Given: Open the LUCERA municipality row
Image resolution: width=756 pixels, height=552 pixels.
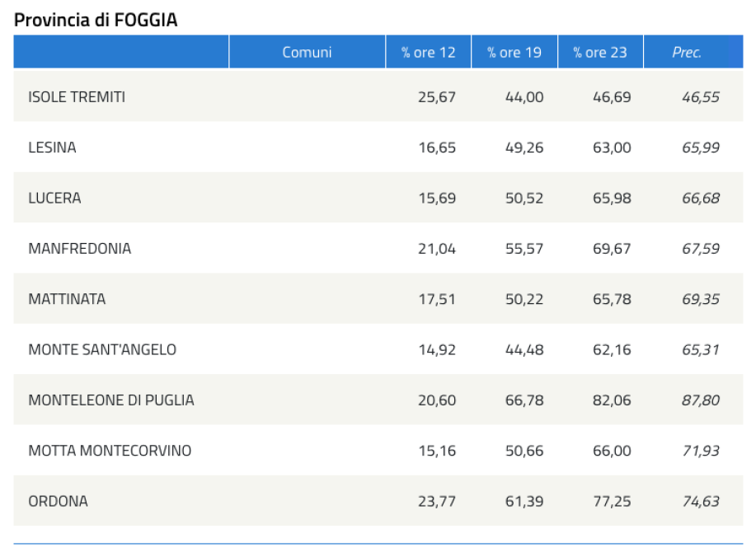Looking at the screenshot, I should tap(378, 198).
